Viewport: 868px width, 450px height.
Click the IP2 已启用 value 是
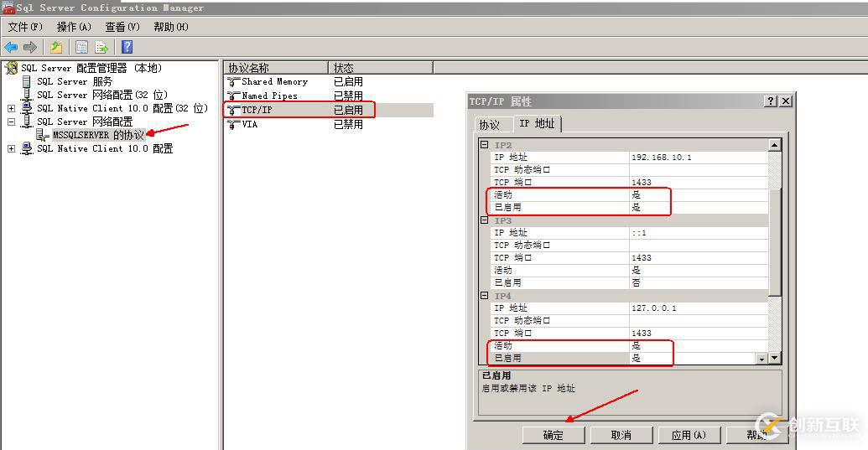click(636, 207)
